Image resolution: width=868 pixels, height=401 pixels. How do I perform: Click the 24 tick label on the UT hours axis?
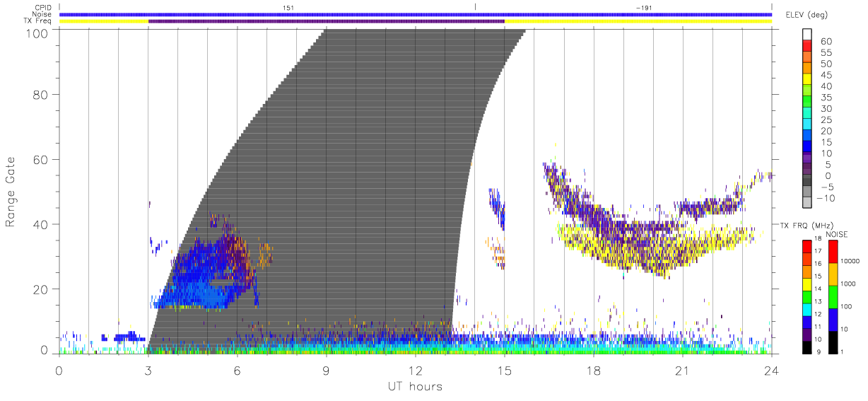click(x=772, y=370)
